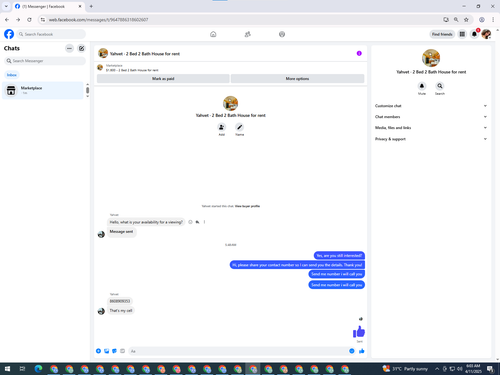This screenshot has width=500, height=375.
Task: Select the Inbox filter tab
Action: click(x=12, y=75)
